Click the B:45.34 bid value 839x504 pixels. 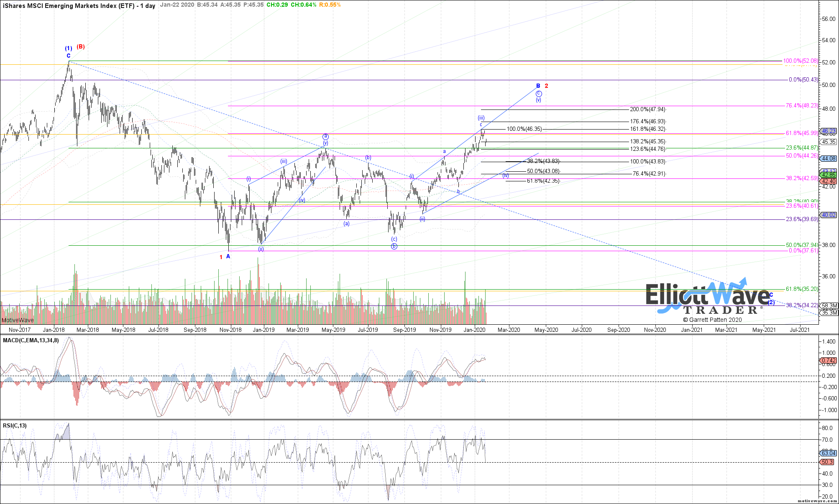207,5
